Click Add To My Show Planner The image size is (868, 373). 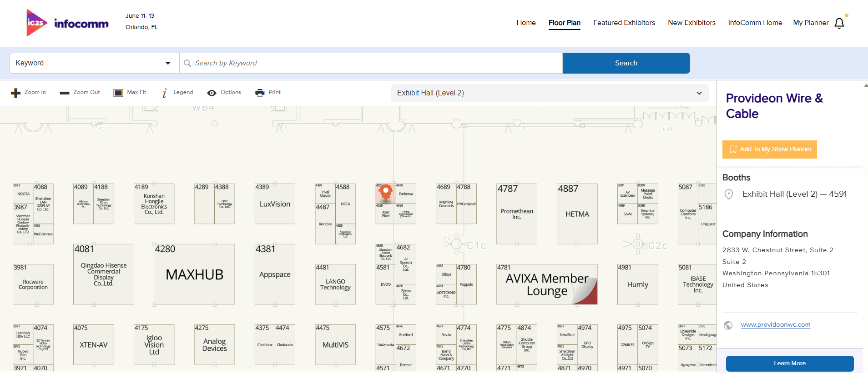769,149
